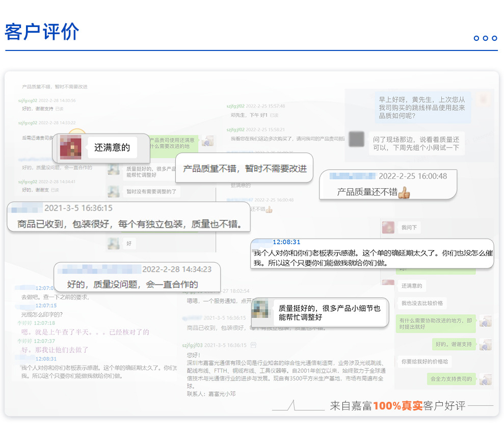Click blue bubble 早上好呀,黄先生

click(x=422, y=108)
